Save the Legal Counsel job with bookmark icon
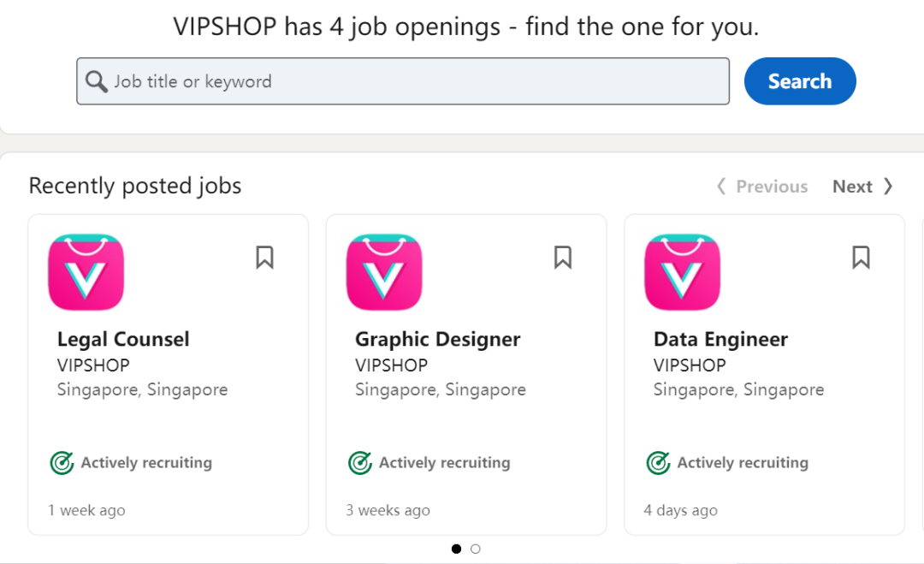The image size is (924, 564). (x=265, y=258)
